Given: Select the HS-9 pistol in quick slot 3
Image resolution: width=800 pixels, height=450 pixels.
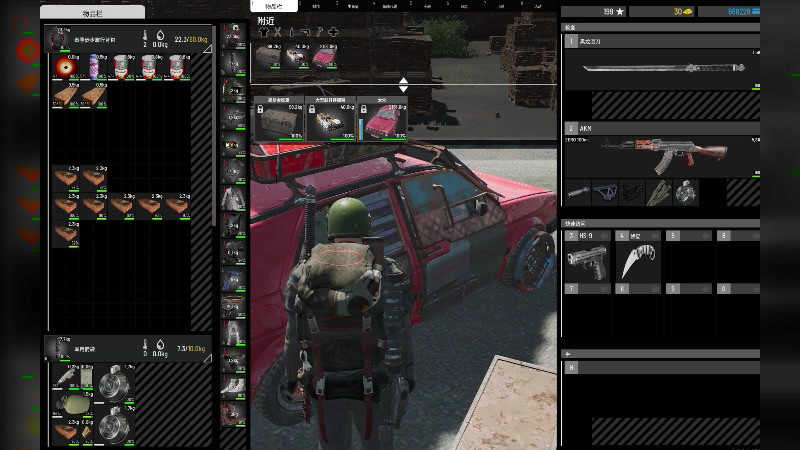Looking at the screenshot, I should [587, 262].
